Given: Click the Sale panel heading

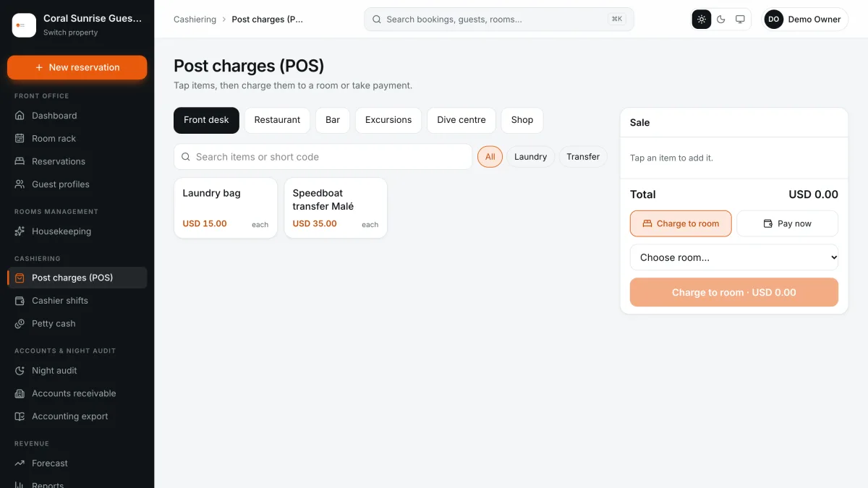Looking at the screenshot, I should coord(640,123).
